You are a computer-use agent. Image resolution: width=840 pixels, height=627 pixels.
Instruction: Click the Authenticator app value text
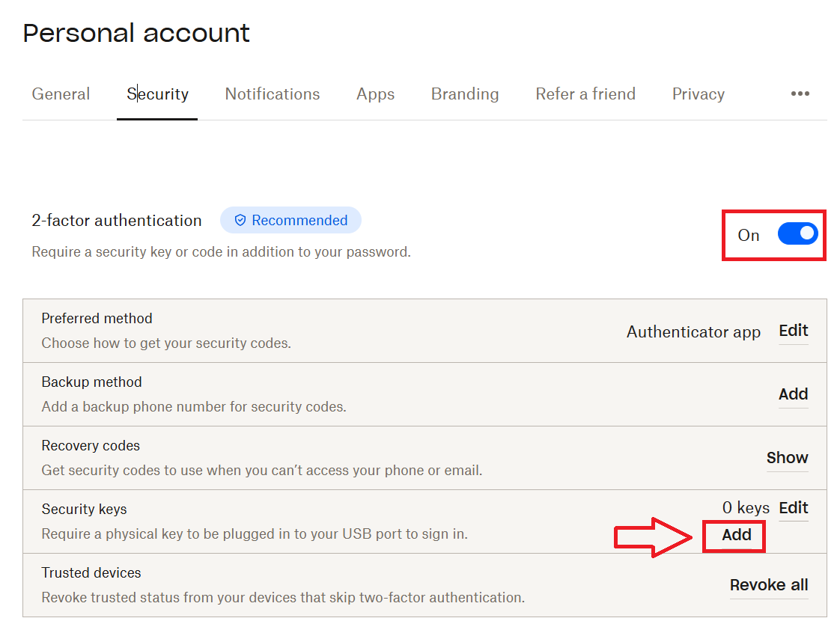point(693,332)
